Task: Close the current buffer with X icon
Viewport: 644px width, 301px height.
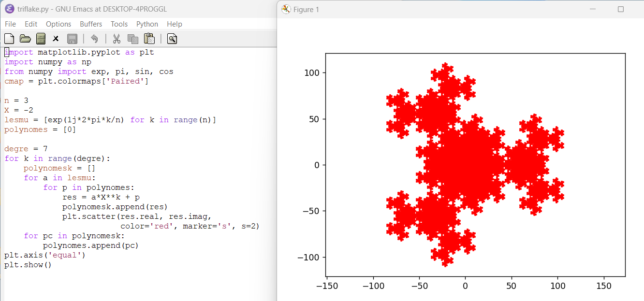Action: pyautogui.click(x=56, y=39)
